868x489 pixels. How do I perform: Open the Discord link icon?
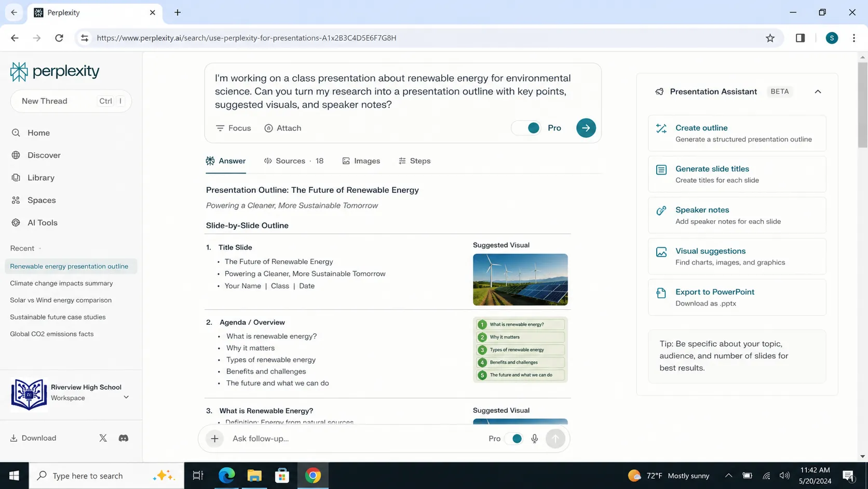[x=123, y=438]
